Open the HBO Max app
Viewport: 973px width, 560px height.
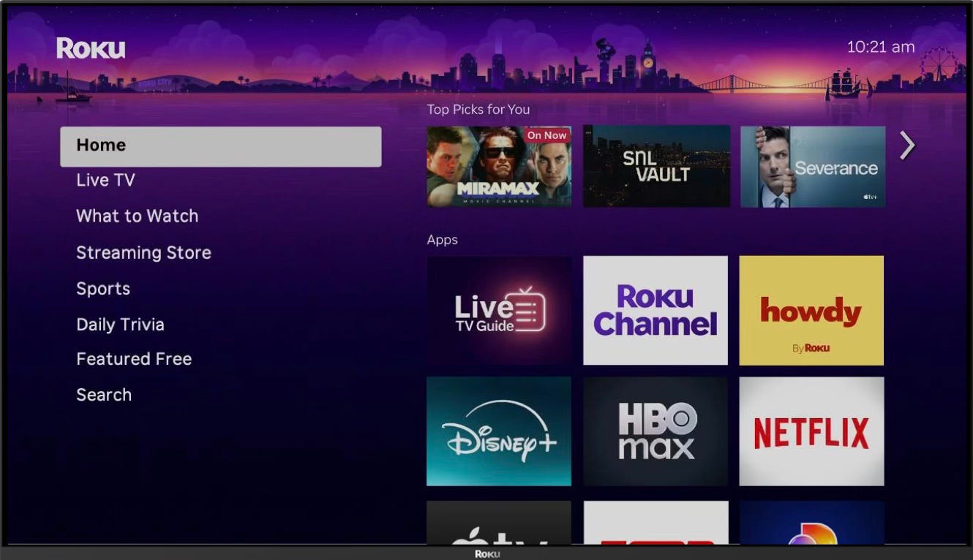coord(655,431)
